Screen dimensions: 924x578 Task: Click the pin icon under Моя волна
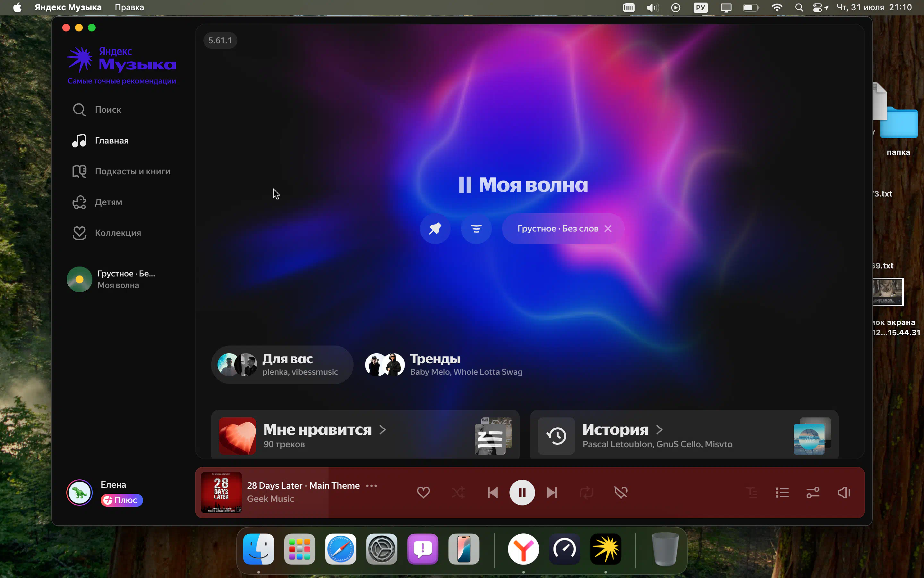435,229
